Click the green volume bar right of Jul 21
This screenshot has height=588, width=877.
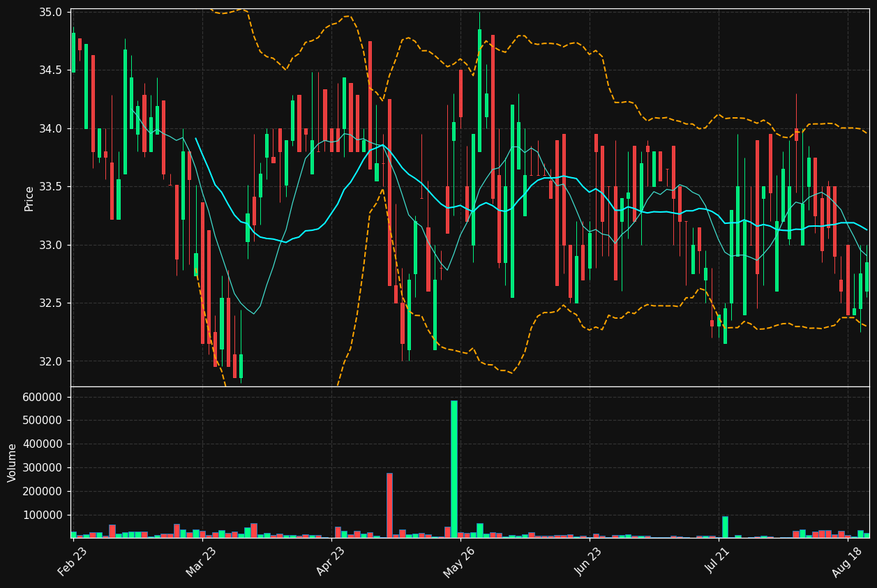[x=725, y=527]
